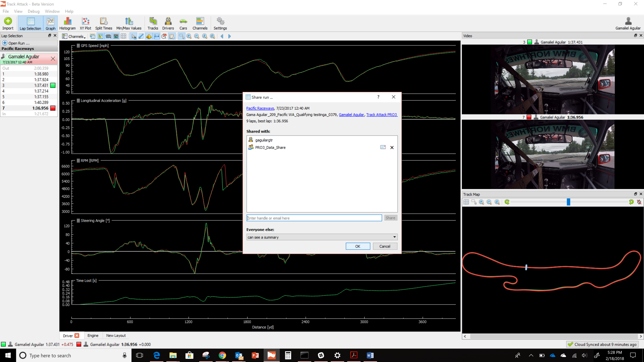This screenshot has height=362, width=644.
Task: Open the Tracks manager
Action: click(153, 23)
